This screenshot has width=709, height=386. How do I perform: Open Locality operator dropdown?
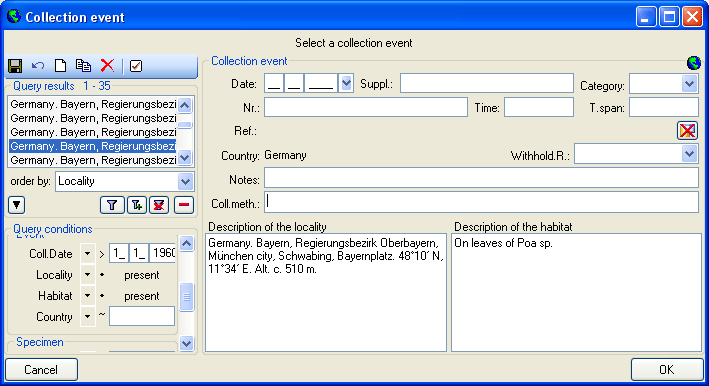point(87,275)
